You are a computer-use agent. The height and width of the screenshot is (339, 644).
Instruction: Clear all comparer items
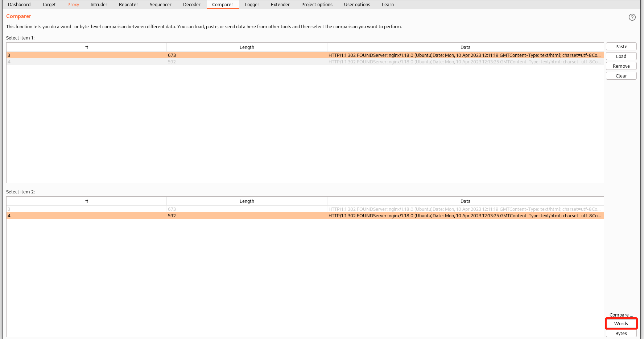click(621, 76)
